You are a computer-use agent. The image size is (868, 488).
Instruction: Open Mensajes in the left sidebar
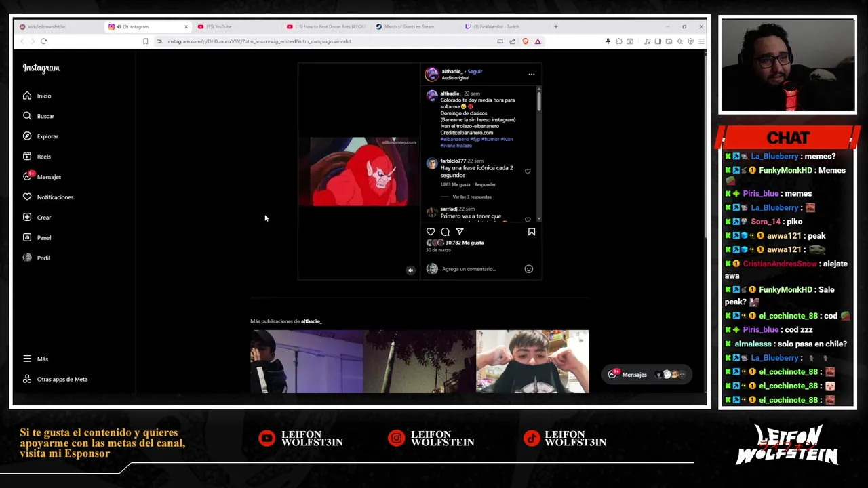tap(41, 177)
